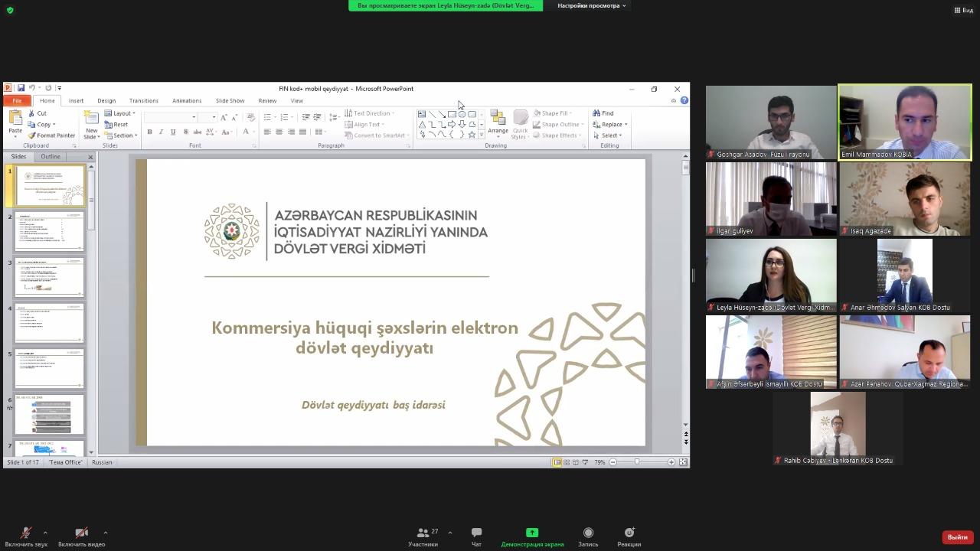980x551 pixels.
Task: Open the Chat panel in Zoom
Action: (x=476, y=536)
